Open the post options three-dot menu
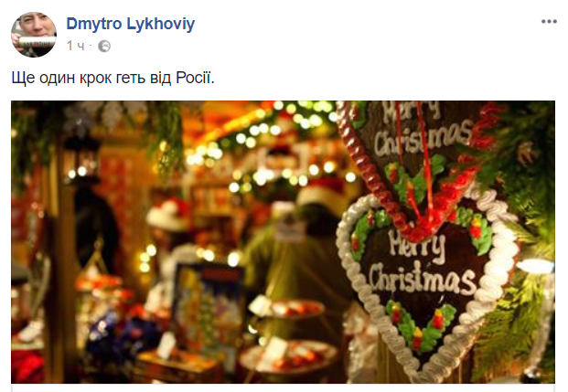This screenshot has width=568, height=392. (x=549, y=22)
